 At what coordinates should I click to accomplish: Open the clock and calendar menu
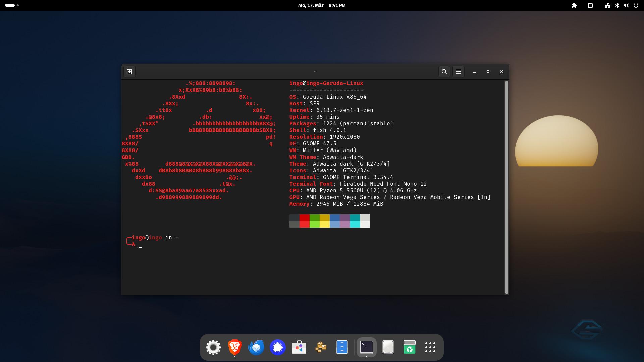coord(322,5)
